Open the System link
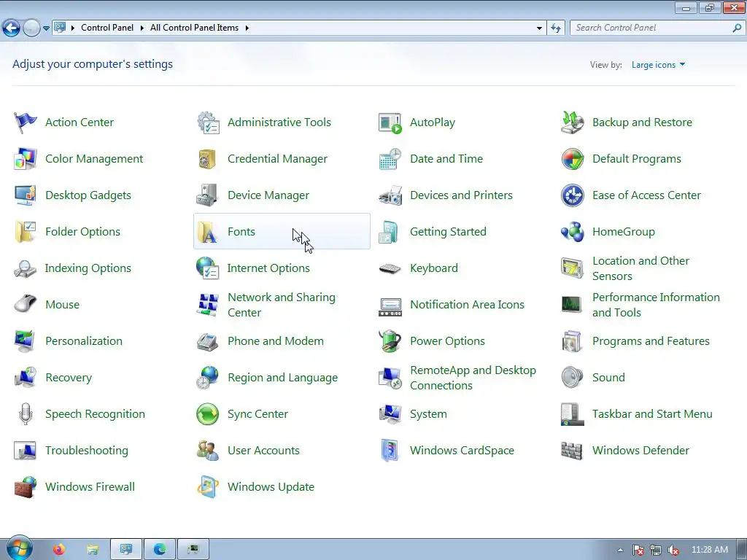Screen dimensions: 747x560 [x=428, y=414]
